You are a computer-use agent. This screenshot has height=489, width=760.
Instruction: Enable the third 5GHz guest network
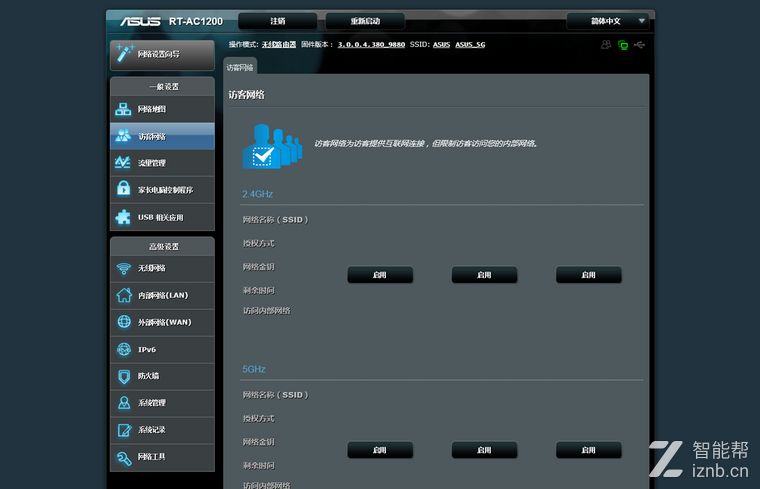(588, 450)
